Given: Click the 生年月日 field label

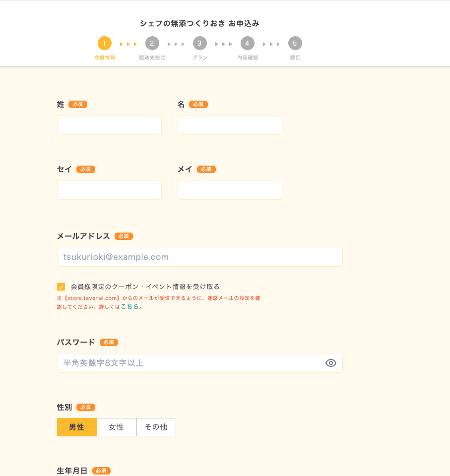Looking at the screenshot, I should coord(72,471).
